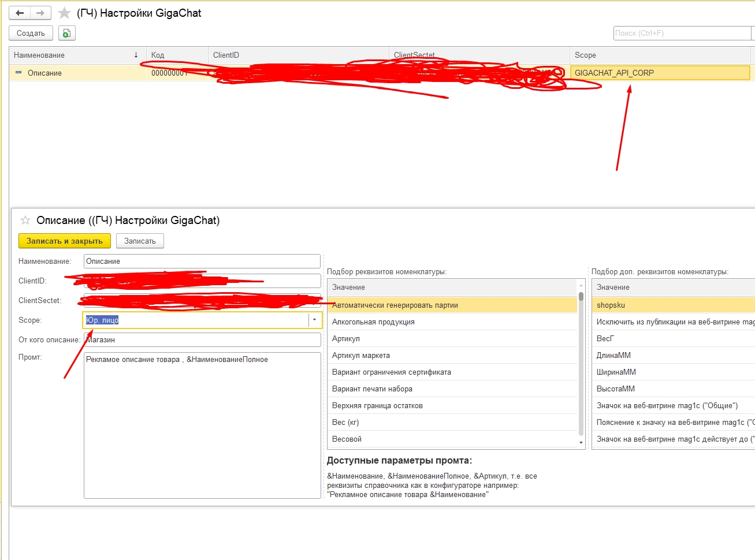755x560 pixels.
Task: Select Артикул маркета row
Action: pyautogui.click(x=452, y=355)
